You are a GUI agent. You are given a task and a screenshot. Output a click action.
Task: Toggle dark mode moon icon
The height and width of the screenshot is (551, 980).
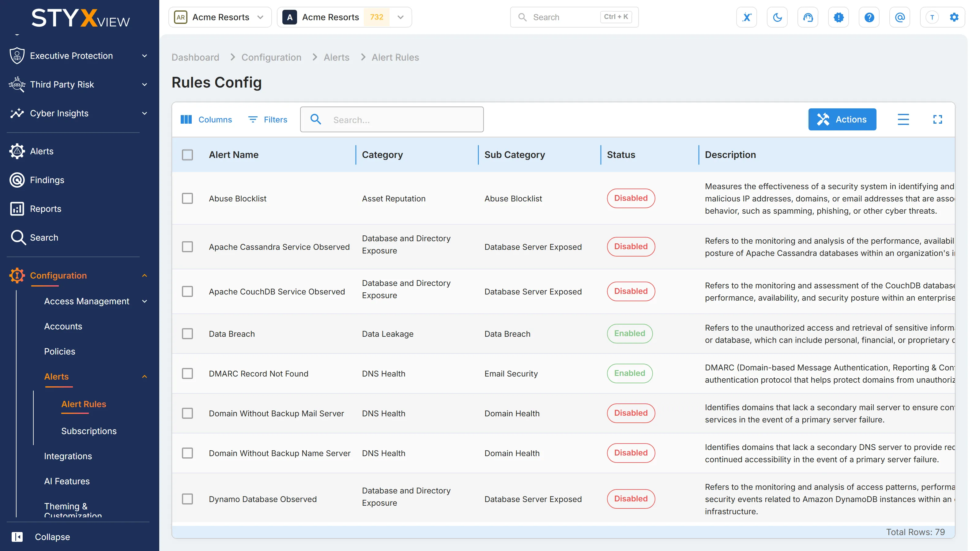coord(777,17)
